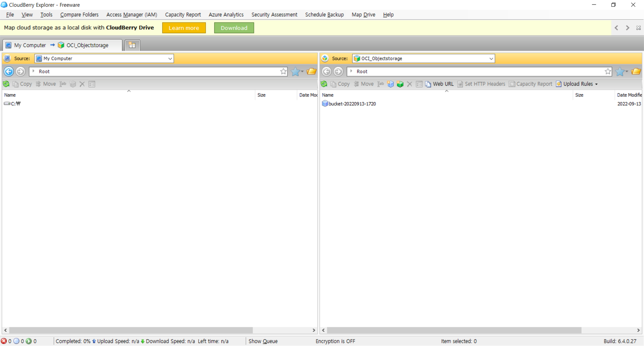Click the properties icon in left pane

coord(92,84)
